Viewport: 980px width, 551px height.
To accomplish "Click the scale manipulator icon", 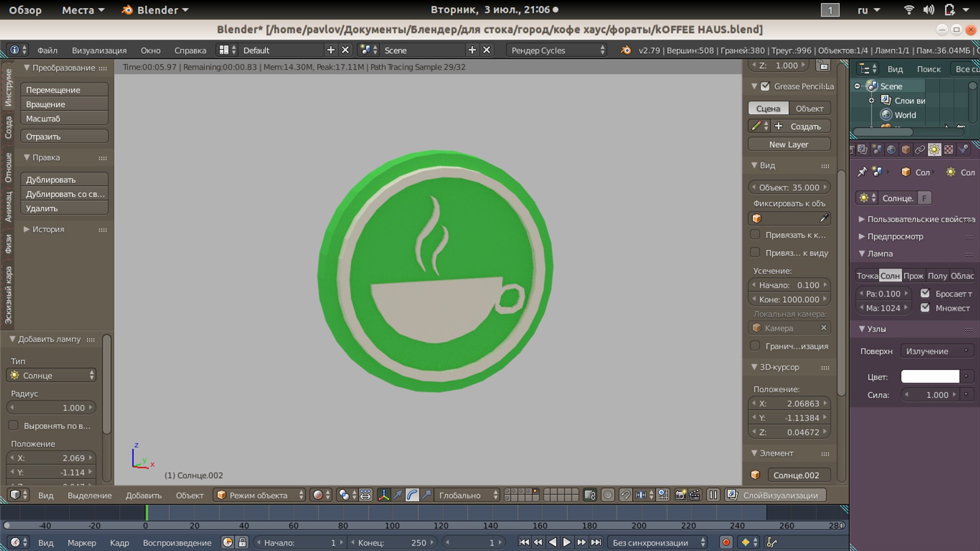I will [x=426, y=495].
